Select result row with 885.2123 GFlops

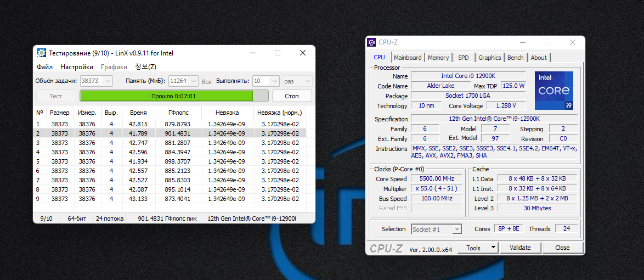coord(170,171)
